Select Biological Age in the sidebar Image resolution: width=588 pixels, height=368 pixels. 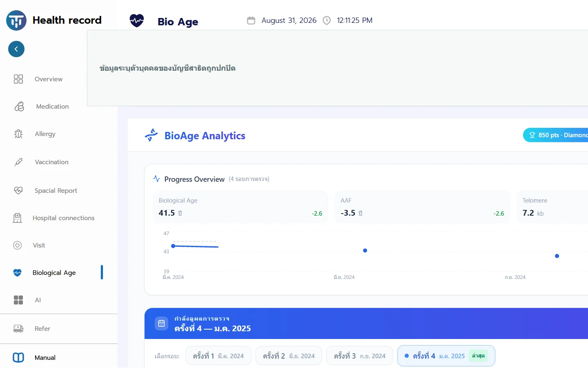tap(54, 273)
